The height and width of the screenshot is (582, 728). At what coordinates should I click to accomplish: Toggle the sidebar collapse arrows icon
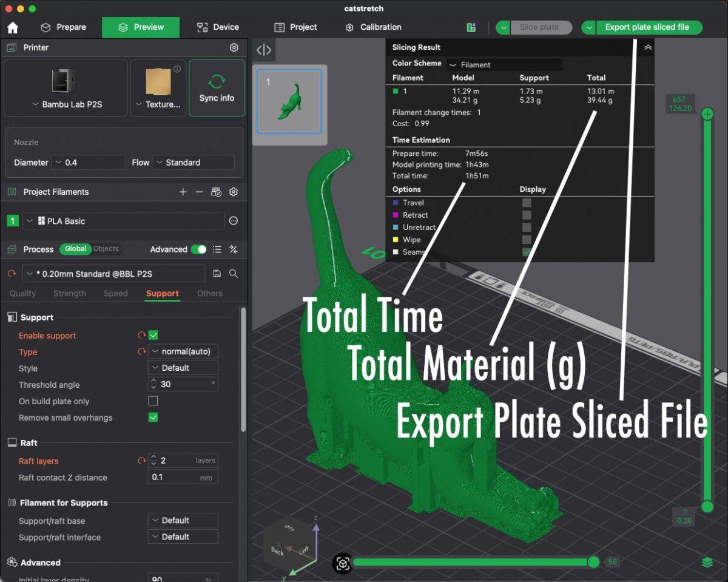coord(264,50)
